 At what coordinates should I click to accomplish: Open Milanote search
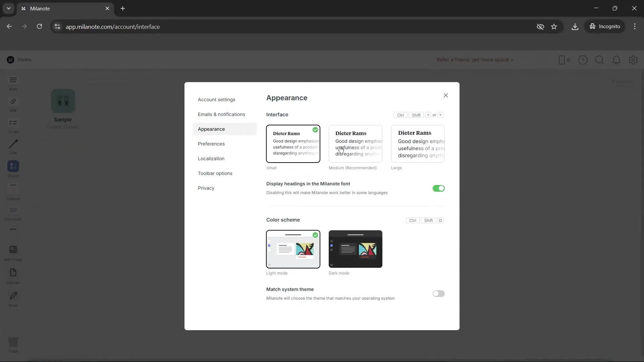pyautogui.click(x=599, y=60)
